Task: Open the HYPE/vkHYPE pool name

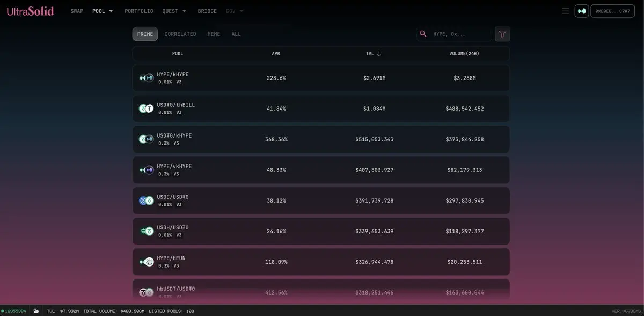Action: point(174,166)
